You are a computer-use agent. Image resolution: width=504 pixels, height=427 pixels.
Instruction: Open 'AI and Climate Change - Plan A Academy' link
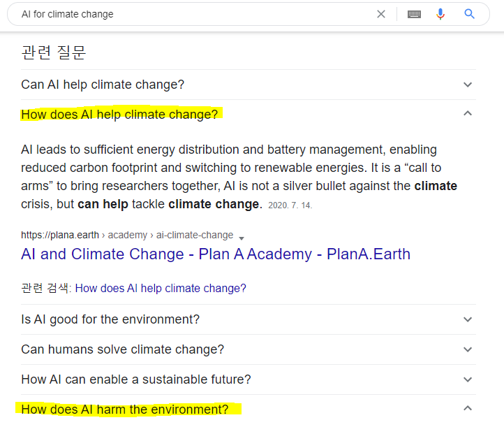click(216, 254)
